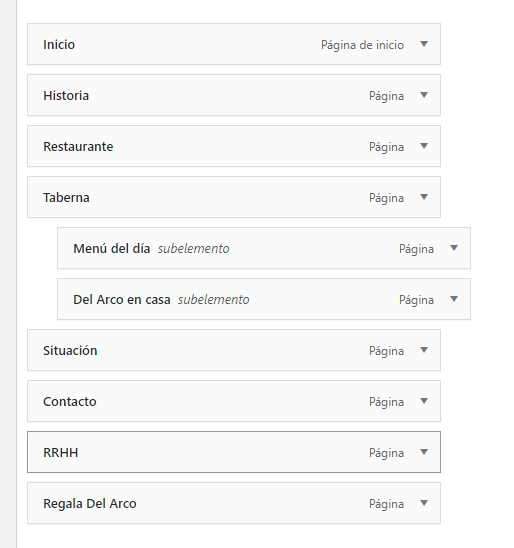Select the Inicio menu item bar
514x548 pixels.
pyautogui.click(x=234, y=44)
